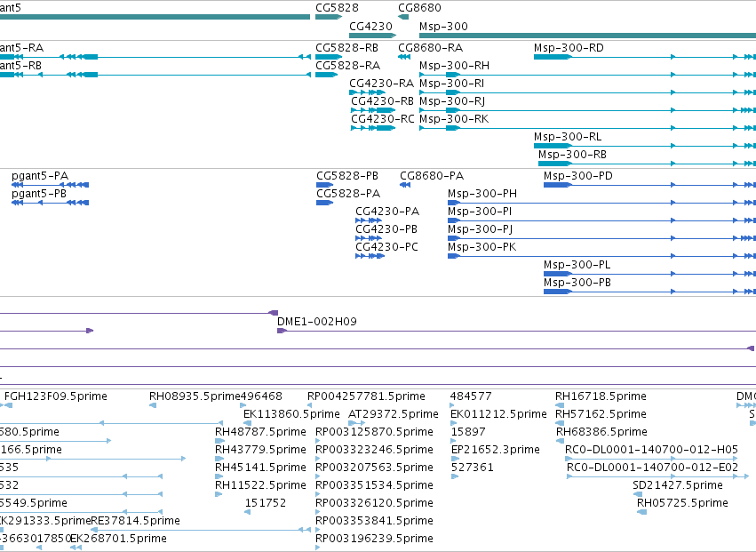The image size is (756, 552).
Task: Select protein Msp-300-PK
Action: click(482, 247)
